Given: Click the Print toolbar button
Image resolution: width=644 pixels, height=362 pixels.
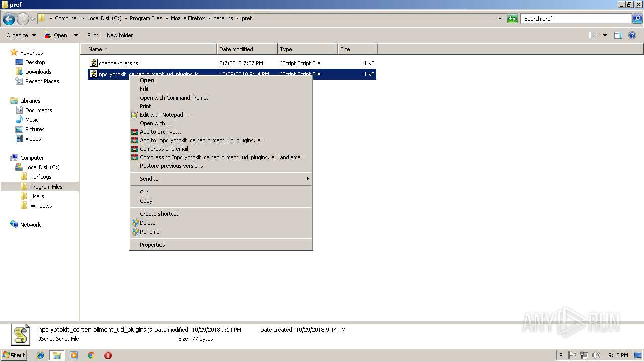Looking at the screenshot, I should [x=93, y=35].
